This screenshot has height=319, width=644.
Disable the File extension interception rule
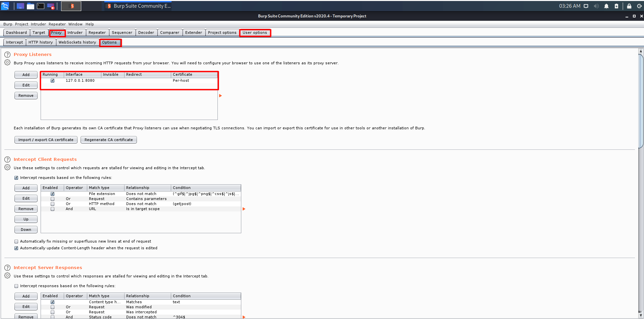52,194
